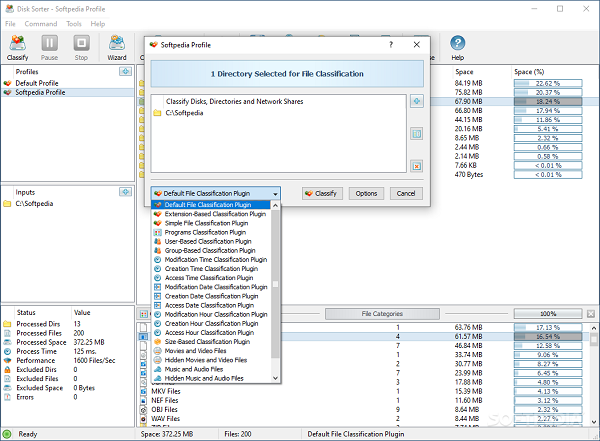
Task: Click the 100% filter button
Action: 548,314
